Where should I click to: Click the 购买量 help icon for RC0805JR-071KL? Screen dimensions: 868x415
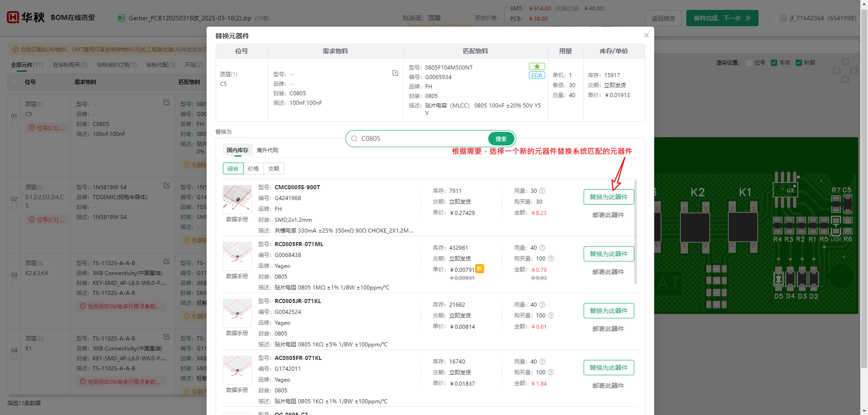[x=551, y=316]
